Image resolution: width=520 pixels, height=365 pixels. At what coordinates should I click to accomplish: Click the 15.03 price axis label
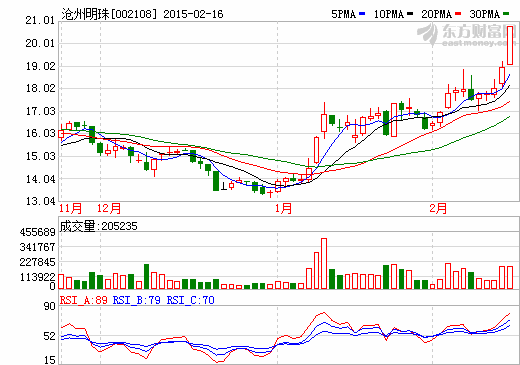[x=40, y=156]
